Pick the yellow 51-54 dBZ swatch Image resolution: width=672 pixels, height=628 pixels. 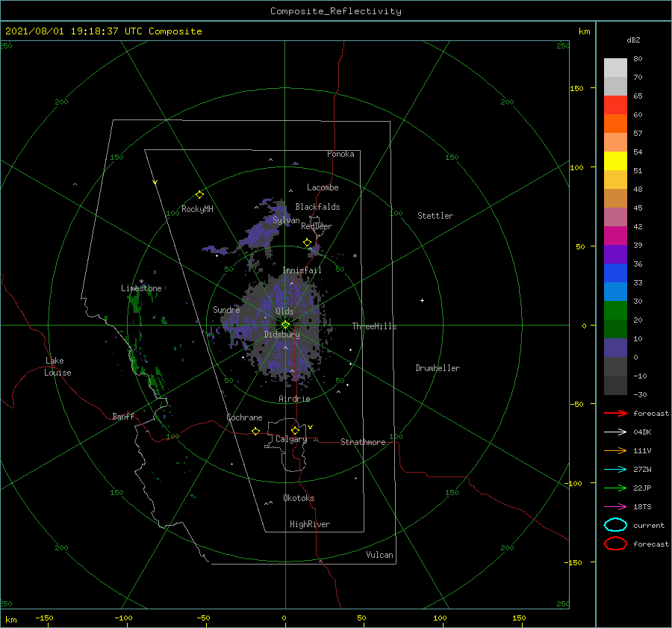click(x=615, y=161)
